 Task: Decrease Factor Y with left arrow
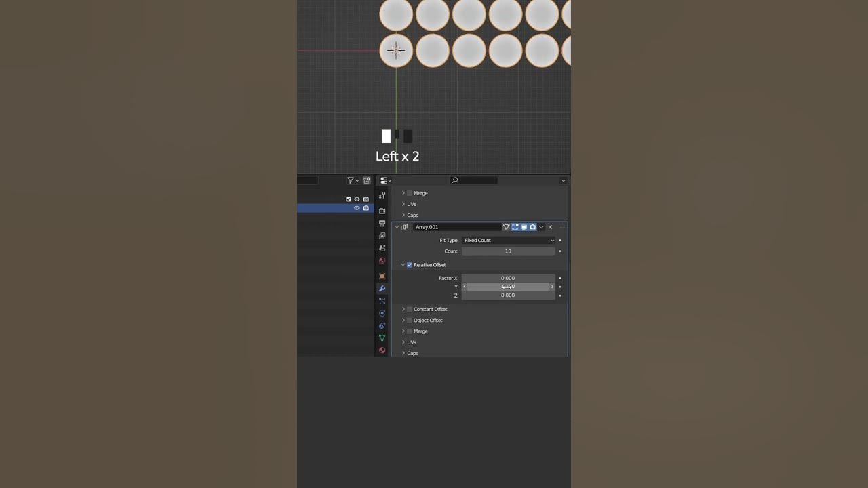tap(465, 287)
